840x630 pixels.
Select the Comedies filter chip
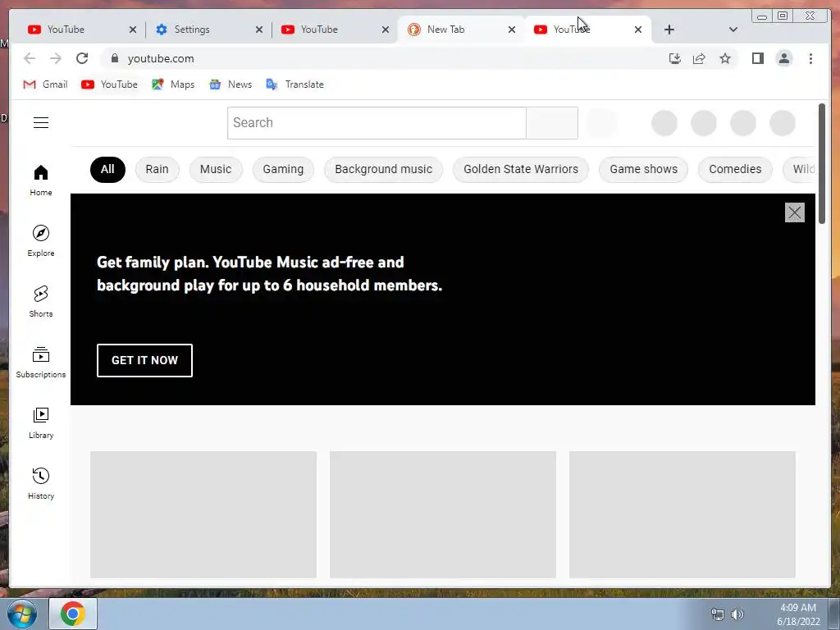click(735, 169)
